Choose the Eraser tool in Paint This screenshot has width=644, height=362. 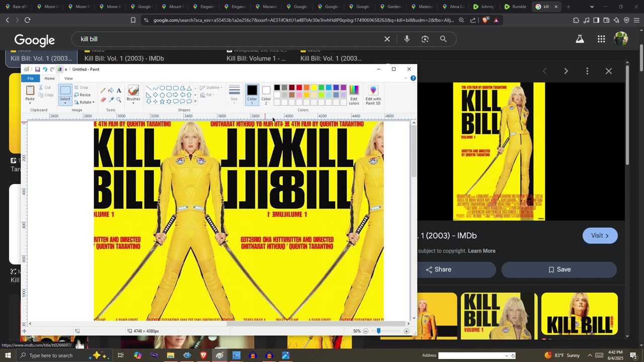click(103, 100)
